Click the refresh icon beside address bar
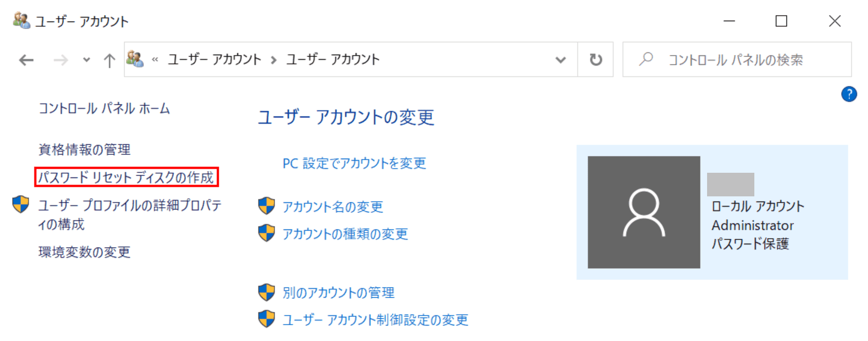Viewport: 868px width, 341px height. pos(595,60)
